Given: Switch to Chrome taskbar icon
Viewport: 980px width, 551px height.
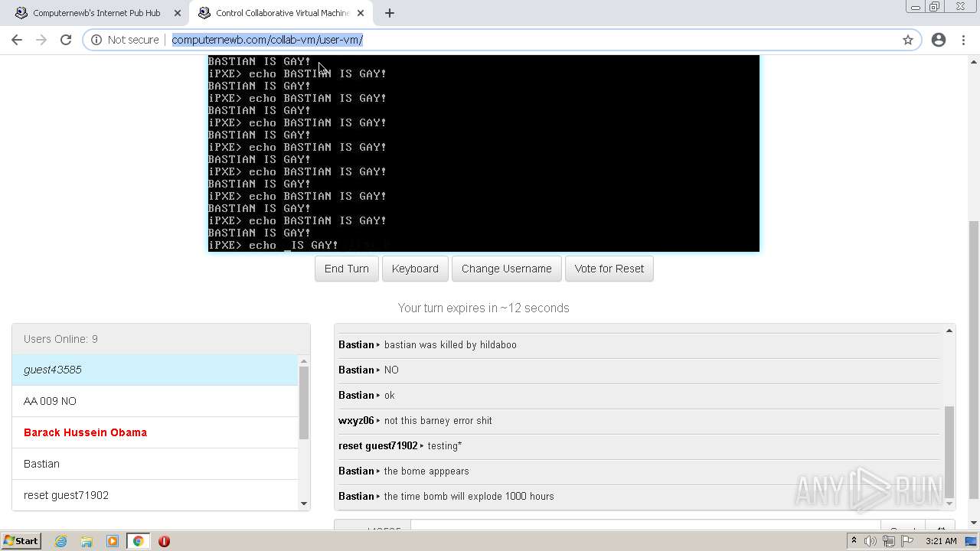Looking at the screenshot, I should [x=139, y=541].
